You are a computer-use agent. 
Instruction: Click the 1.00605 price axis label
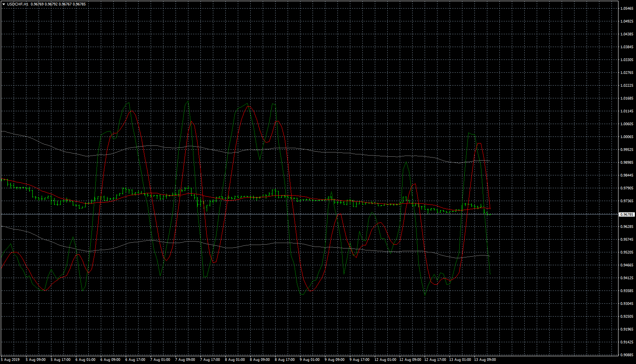pos(627,124)
